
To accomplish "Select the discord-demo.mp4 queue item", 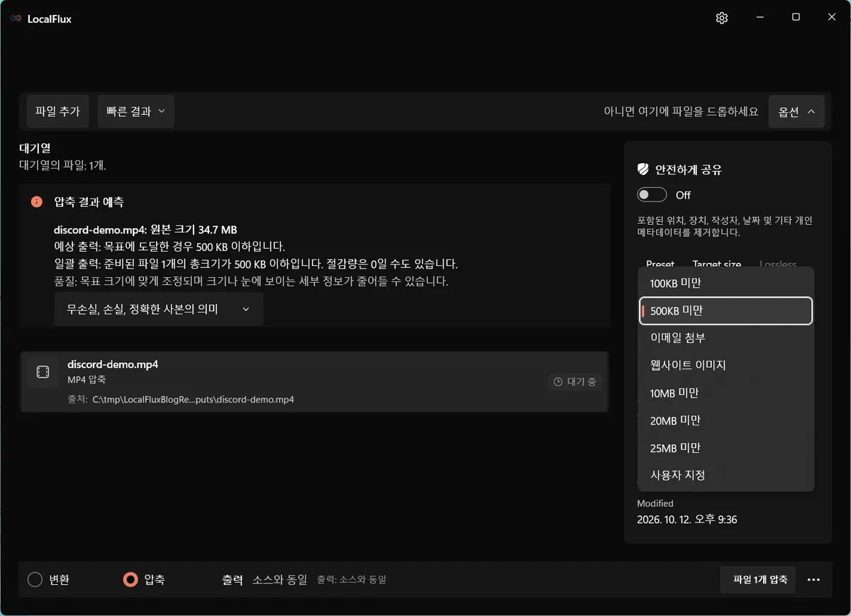I will pos(314,381).
